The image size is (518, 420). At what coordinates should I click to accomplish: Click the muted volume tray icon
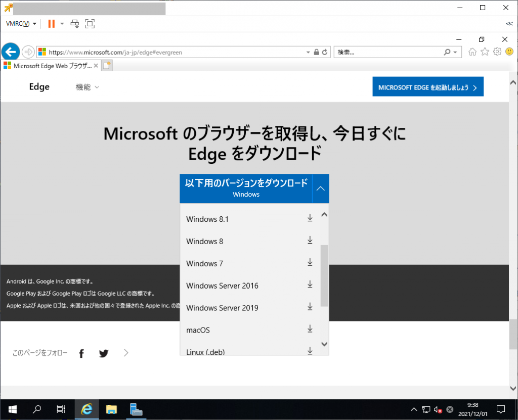pos(438,410)
